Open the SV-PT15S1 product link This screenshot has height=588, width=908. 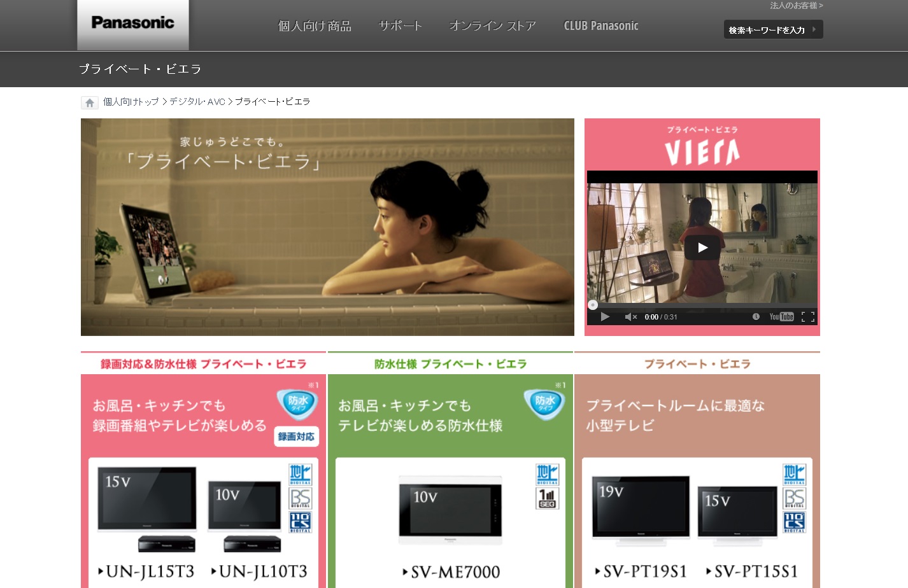pyautogui.click(x=753, y=571)
